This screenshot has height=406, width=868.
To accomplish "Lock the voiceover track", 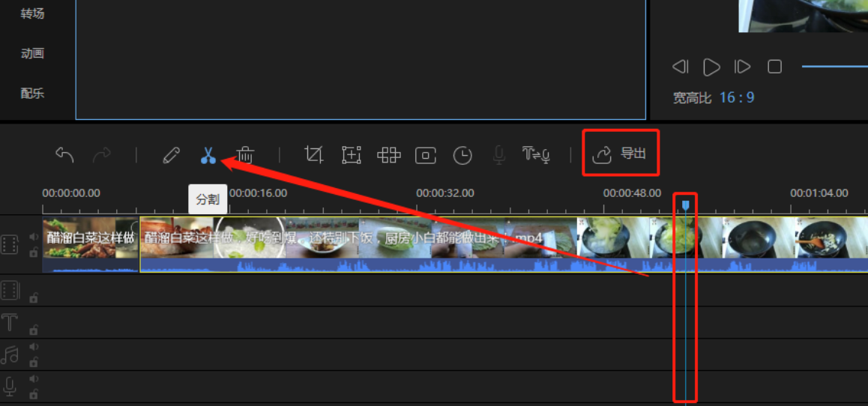I will tap(34, 394).
